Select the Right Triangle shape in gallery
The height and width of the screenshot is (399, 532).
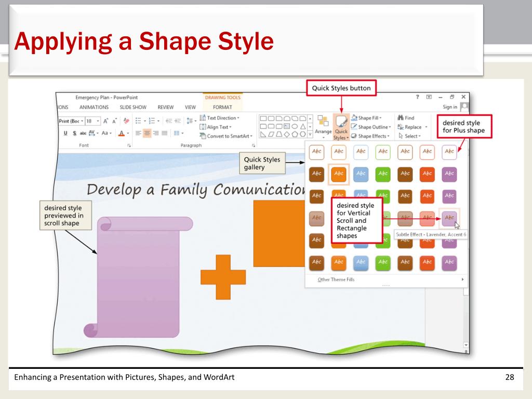[x=263, y=135]
